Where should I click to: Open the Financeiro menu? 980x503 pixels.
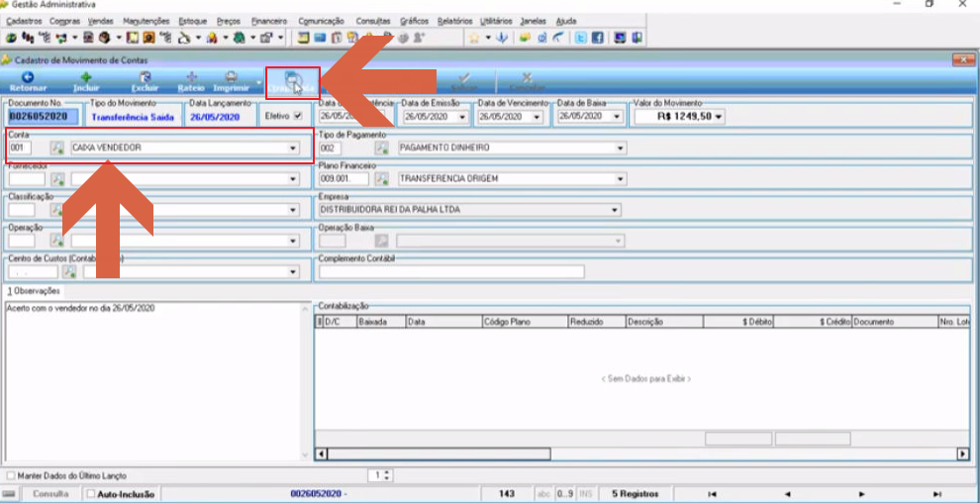point(268,21)
